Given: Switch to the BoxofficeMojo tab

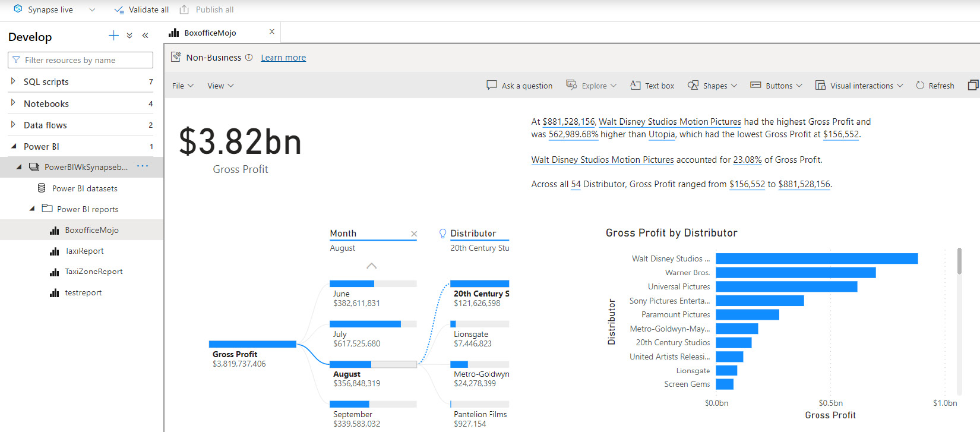Looking at the screenshot, I should pos(210,33).
